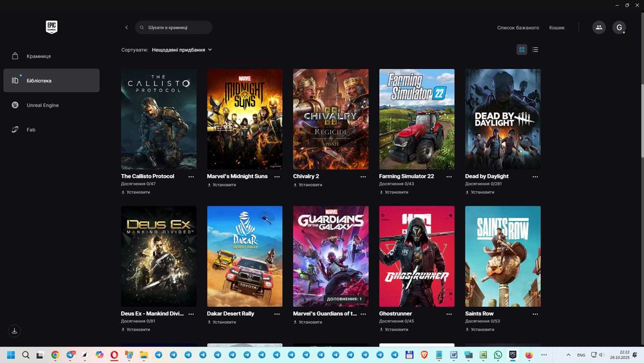Open Opera browser from taskbar

pyautogui.click(x=114, y=355)
